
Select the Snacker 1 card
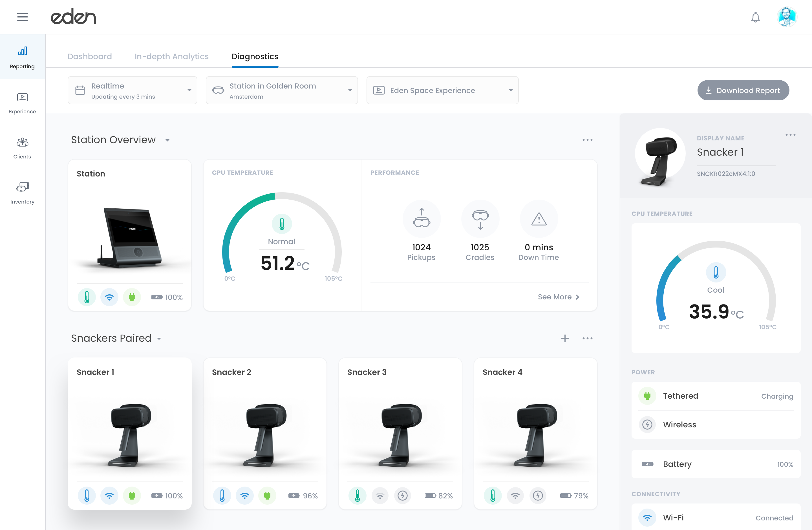point(130,434)
